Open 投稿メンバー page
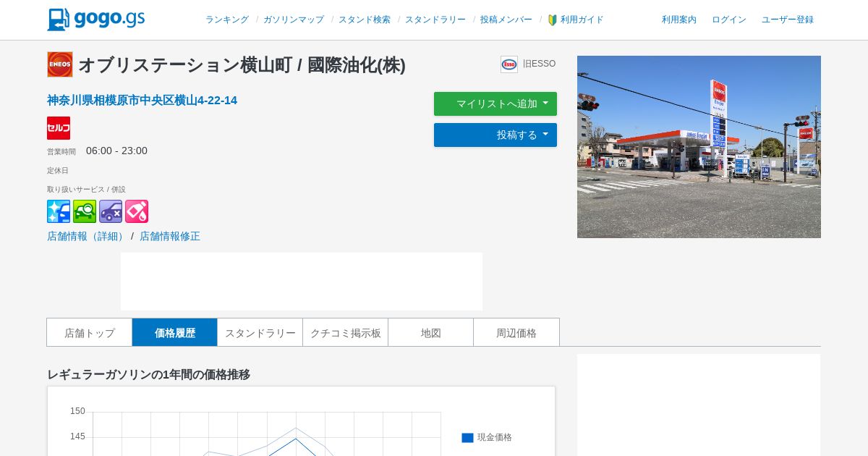 point(506,20)
